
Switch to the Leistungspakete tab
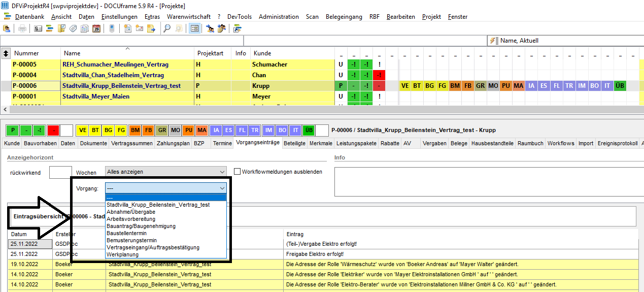pyautogui.click(x=357, y=144)
